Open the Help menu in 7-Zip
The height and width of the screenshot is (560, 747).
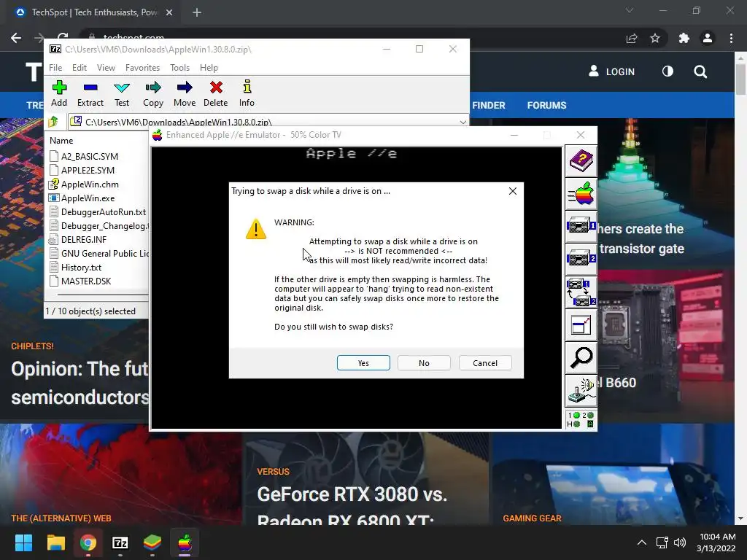pos(209,68)
